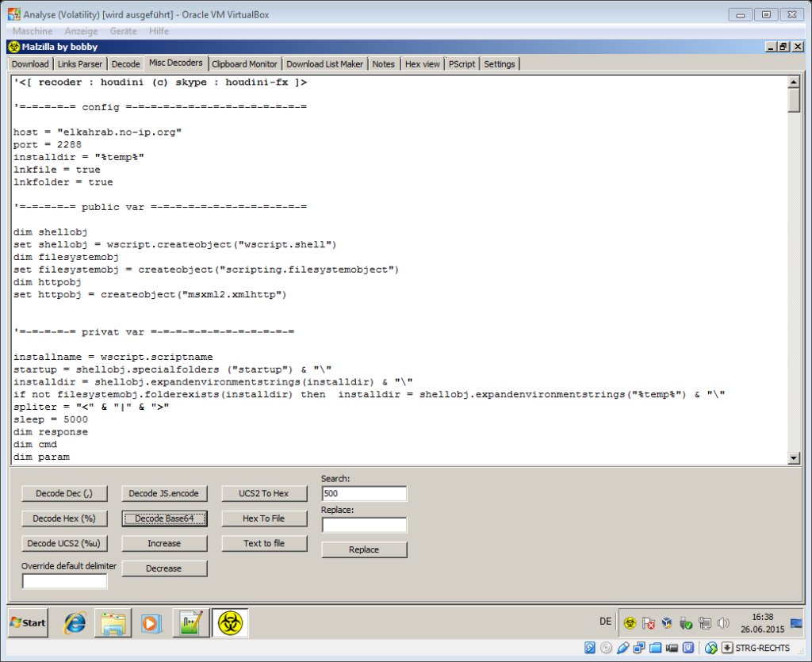The width and height of the screenshot is (812, 662).
Task: Click the DE language indicator
Action: (x=605, y=621)
